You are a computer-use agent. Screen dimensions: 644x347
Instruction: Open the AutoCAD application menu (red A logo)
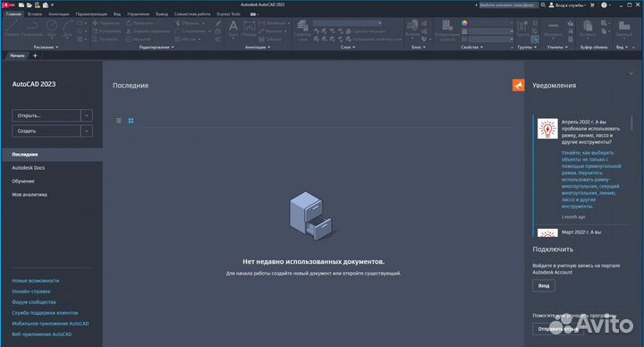tap(9, 5)
